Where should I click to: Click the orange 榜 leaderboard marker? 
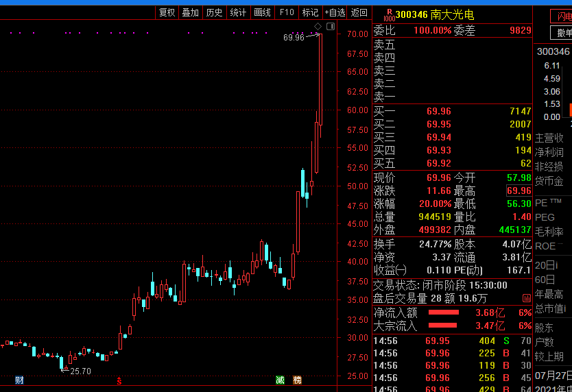click(x=297, y=380)
